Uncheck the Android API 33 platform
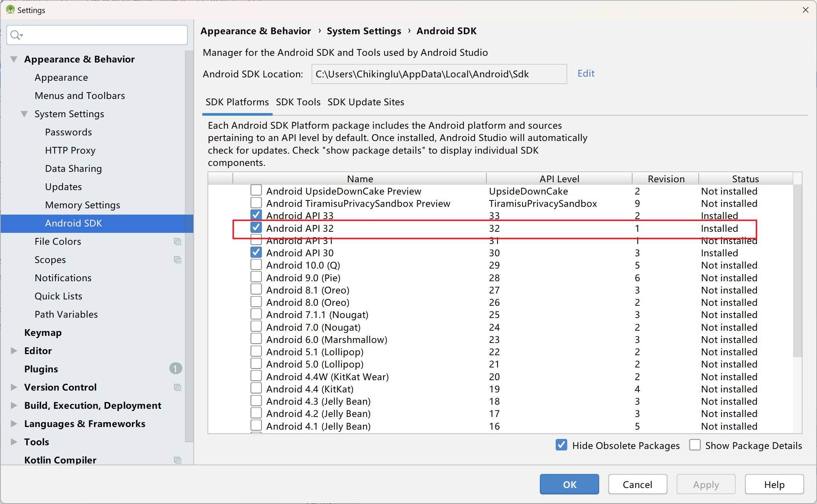 (x=256, y=215)
